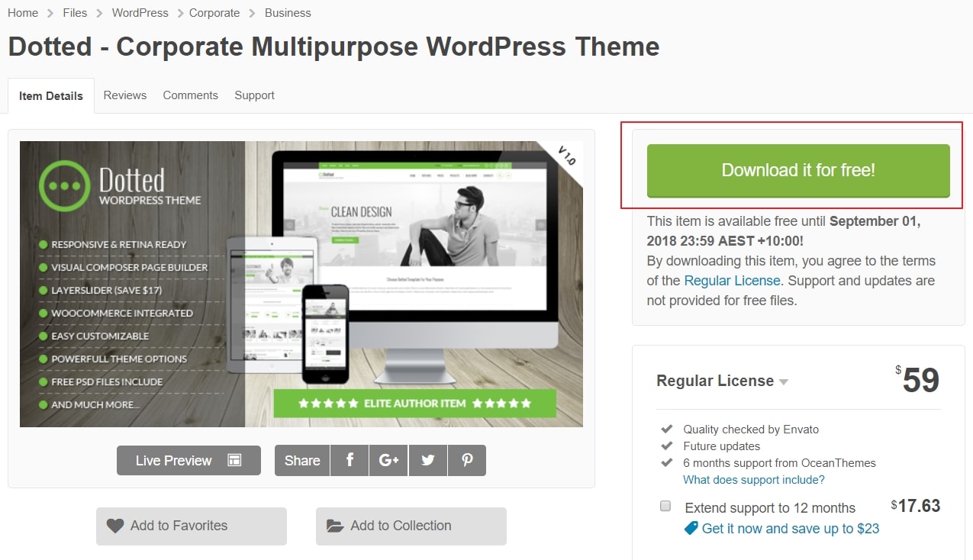
Task: Click the window icon in Live Preview
Action: (x=234, y=460)
